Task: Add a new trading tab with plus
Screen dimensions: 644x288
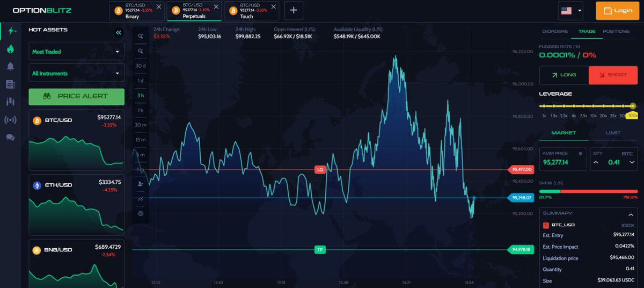Action: coord(294,10)
